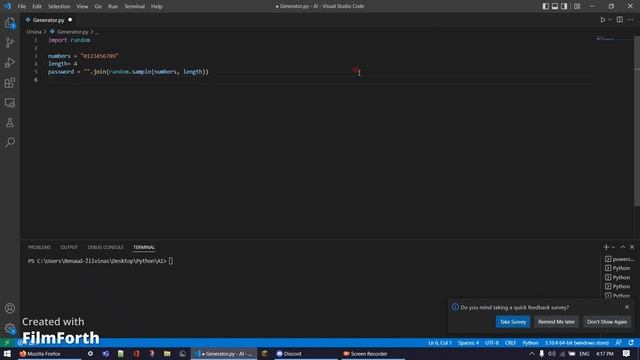Select the Generator.py editor tab
This screenshot has width=640, height=360.
[x=48, y=20]
